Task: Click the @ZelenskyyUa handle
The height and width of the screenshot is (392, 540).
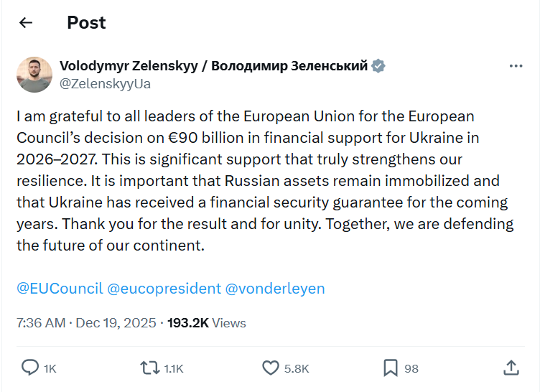Action: 105,83
